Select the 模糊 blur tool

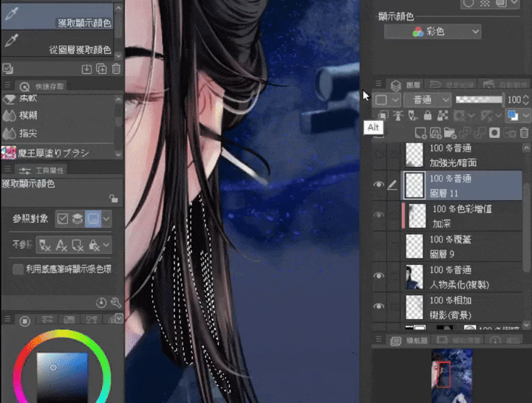[57, 115]
